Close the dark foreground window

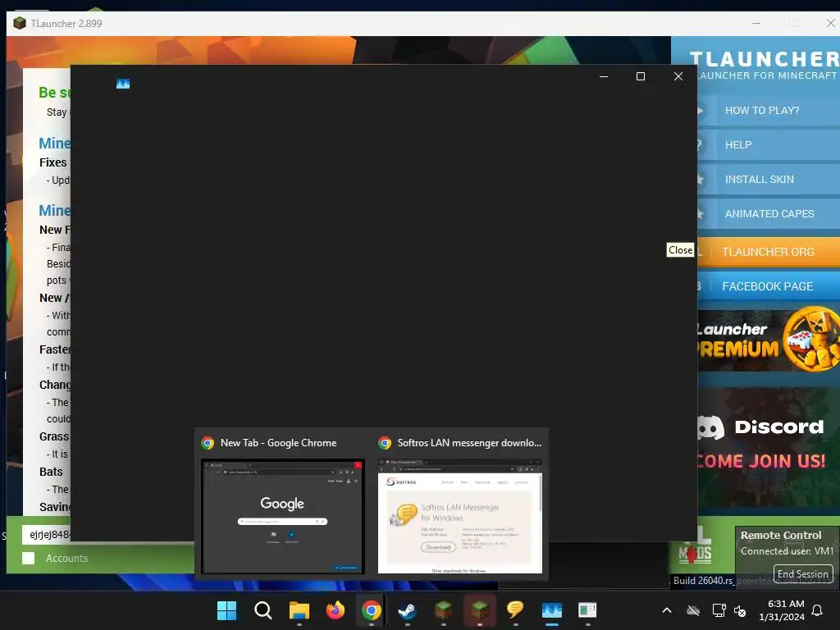(x=678, y=76)
